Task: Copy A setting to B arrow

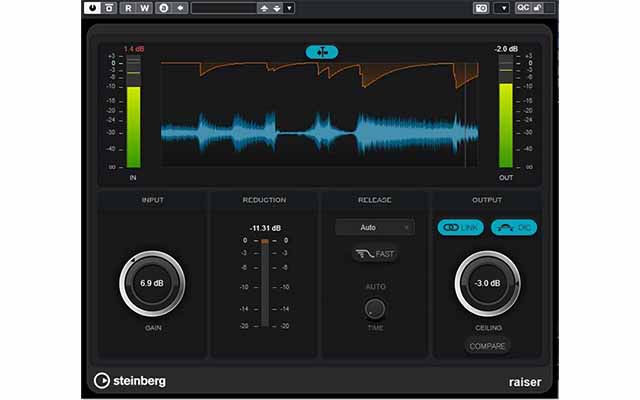Action: (x=180, y=8)
